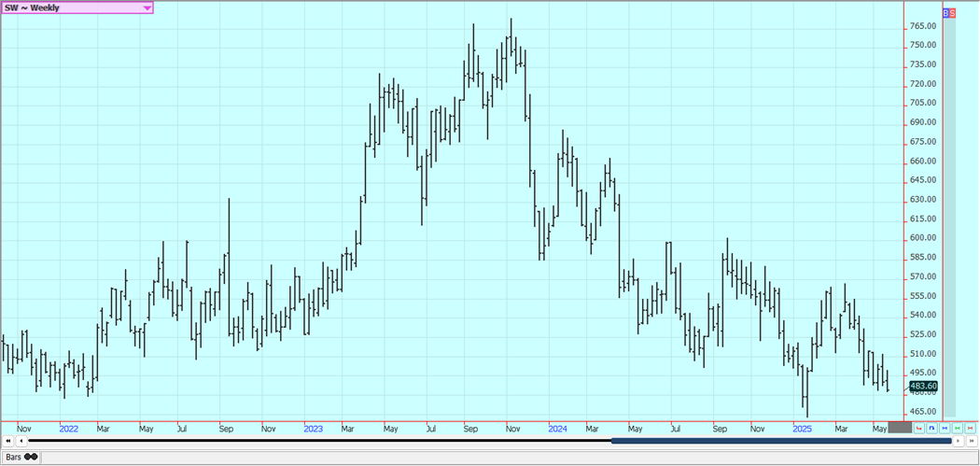The width and height of the screenshot is (980, 466).
Task: Click the 465.00 price axis label
Action: (923, 412)
